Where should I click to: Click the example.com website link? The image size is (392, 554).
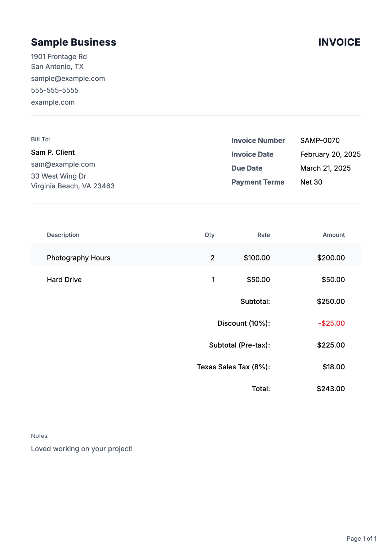point(53,102)
